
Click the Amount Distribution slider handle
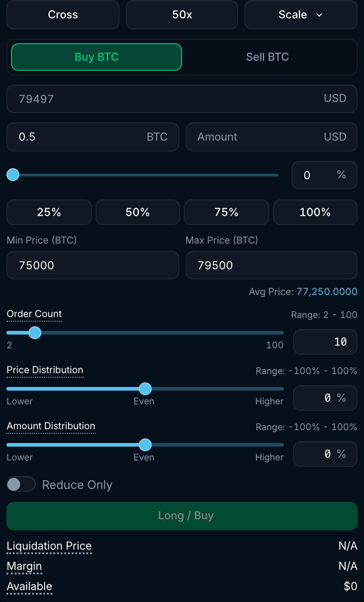tap(145, 445)
